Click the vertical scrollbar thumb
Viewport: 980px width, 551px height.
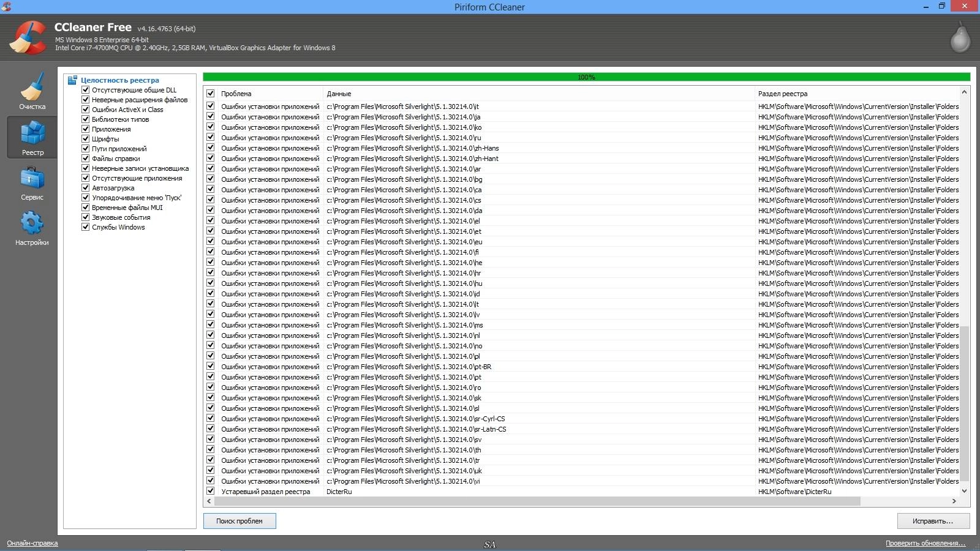pyautogui.click(x=965, y=404)
